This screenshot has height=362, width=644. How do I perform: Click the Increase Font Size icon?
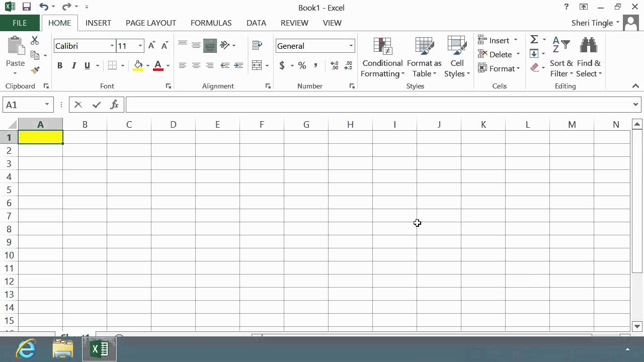click(x=152, y=46)
